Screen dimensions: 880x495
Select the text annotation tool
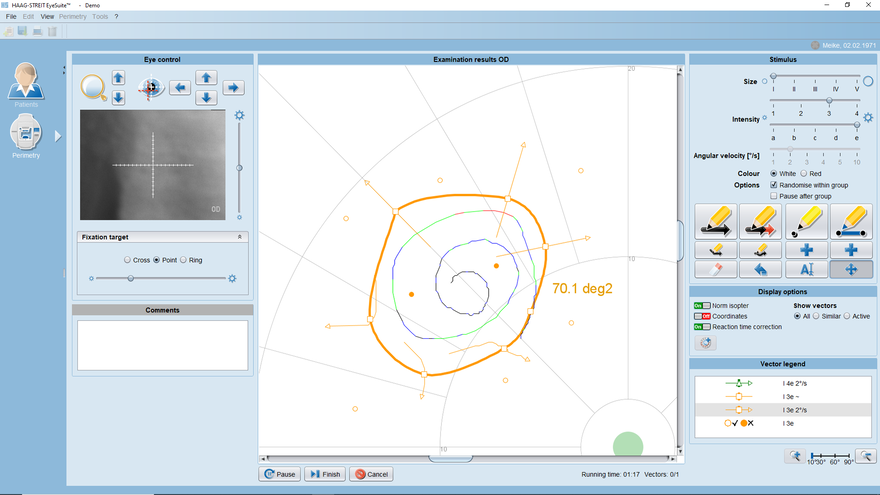coord(806,269)
